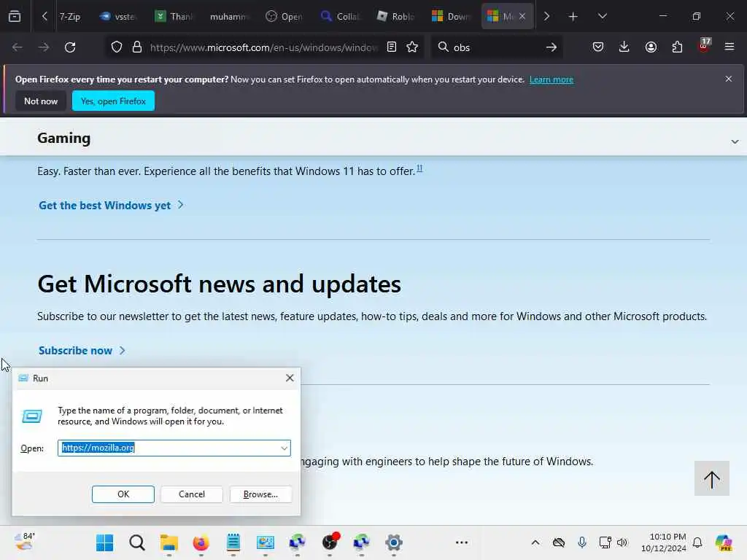Viewport: 747px width, 560px height.
Task: Close the Run dialog
Action: 290,378
